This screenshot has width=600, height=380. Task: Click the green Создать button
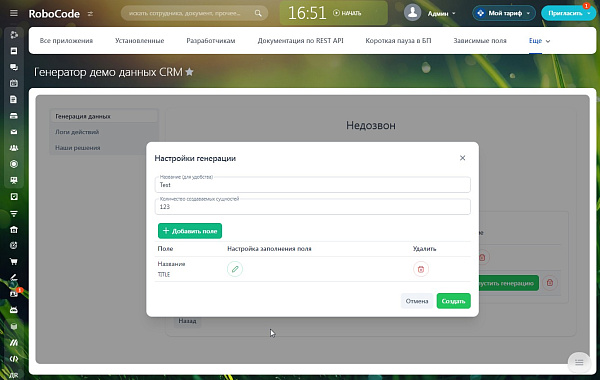coord(453,301)
